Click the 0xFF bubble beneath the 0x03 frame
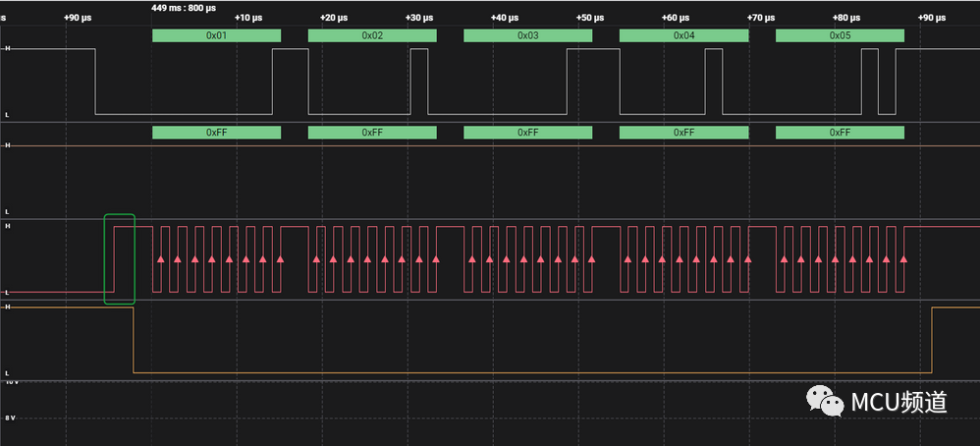The image size is (980, 446). point(527,133)
